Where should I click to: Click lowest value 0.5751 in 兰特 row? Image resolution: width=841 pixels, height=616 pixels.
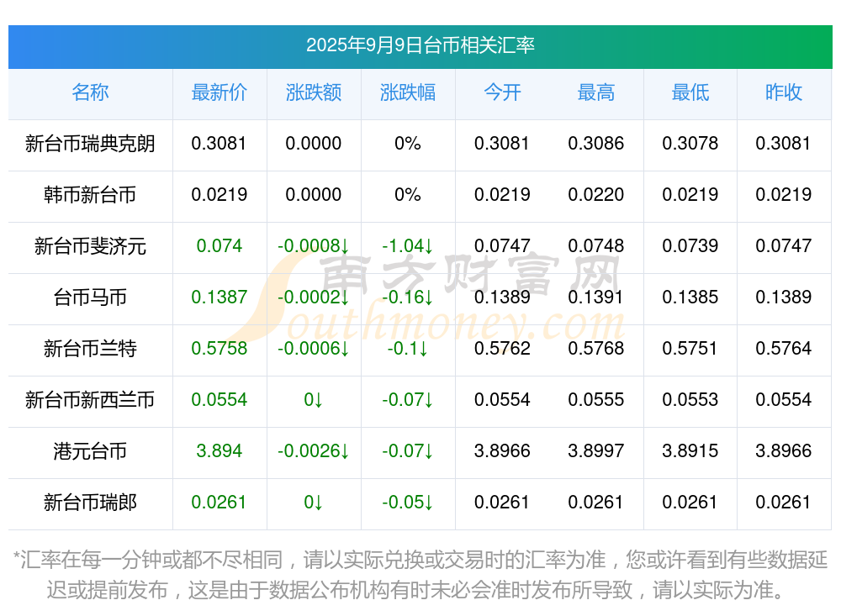(690, 348)
